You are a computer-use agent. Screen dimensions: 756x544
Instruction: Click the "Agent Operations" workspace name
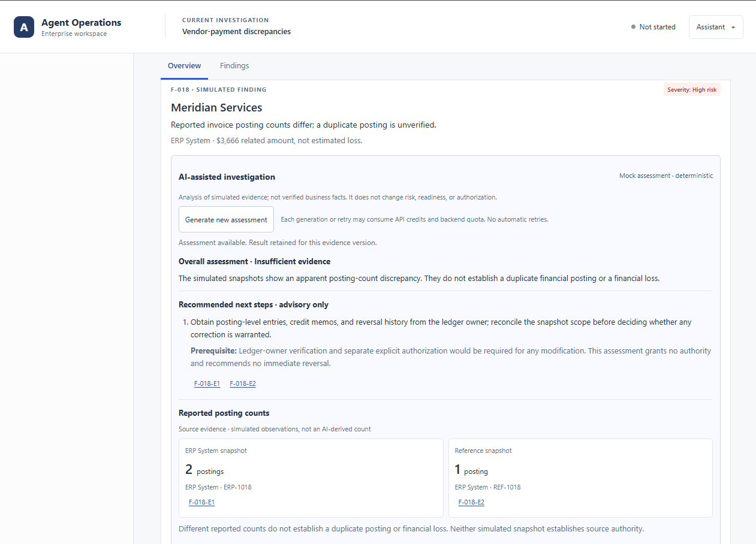click(x=81, y=23)
